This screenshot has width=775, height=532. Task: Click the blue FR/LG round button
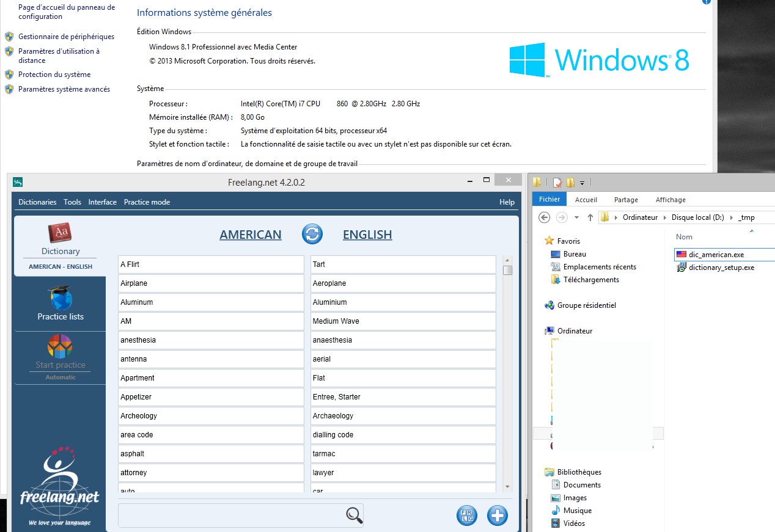pos(467,516)
